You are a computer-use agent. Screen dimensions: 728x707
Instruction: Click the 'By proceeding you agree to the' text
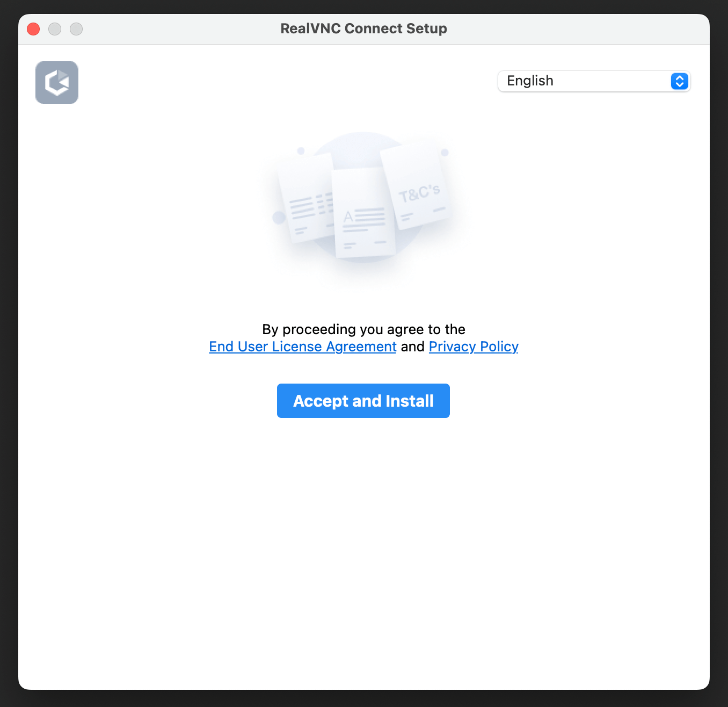click(x=364, y=329)
